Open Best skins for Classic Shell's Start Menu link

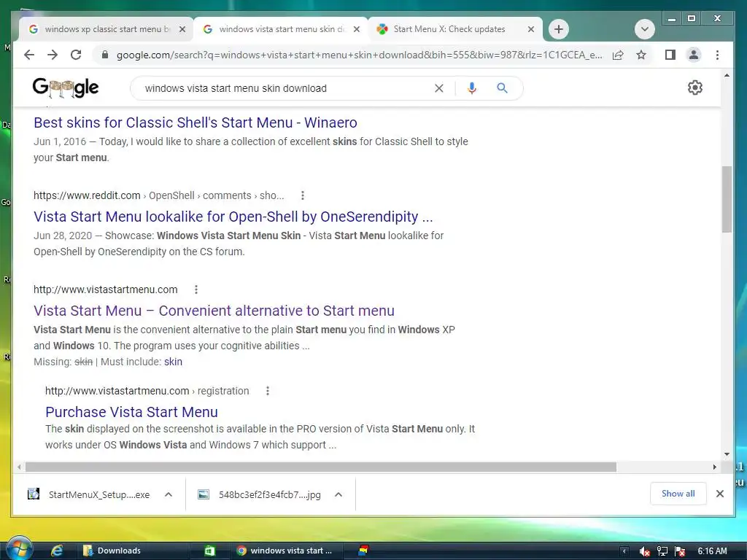point(196,122)
